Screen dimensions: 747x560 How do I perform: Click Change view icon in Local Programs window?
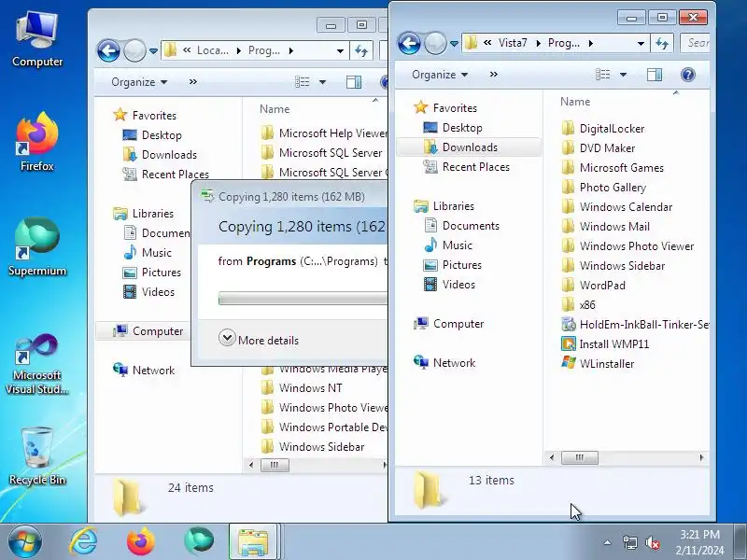302,82
